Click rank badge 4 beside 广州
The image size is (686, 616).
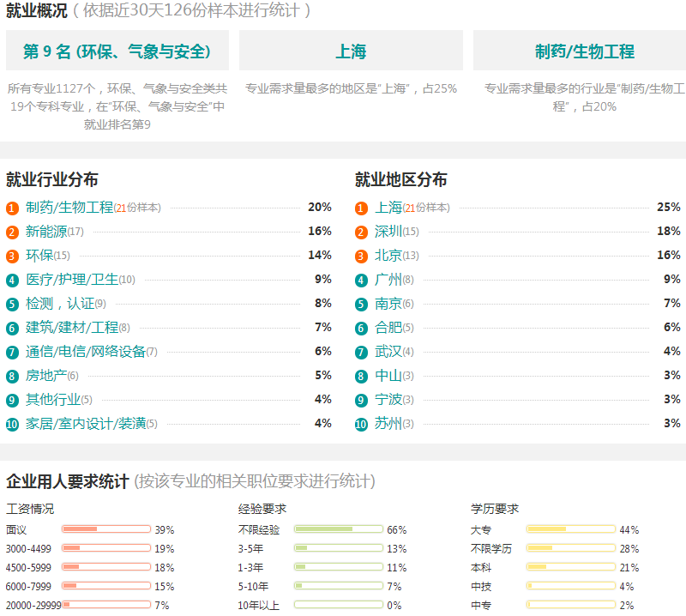pyautogui.click(x=361, y=281)
